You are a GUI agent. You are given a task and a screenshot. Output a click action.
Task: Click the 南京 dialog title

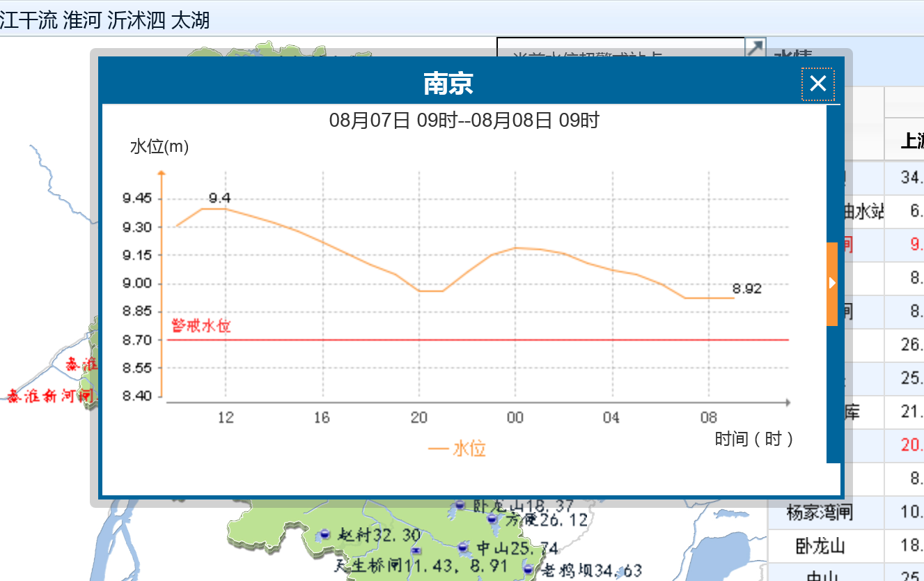[x=448, y=84]
